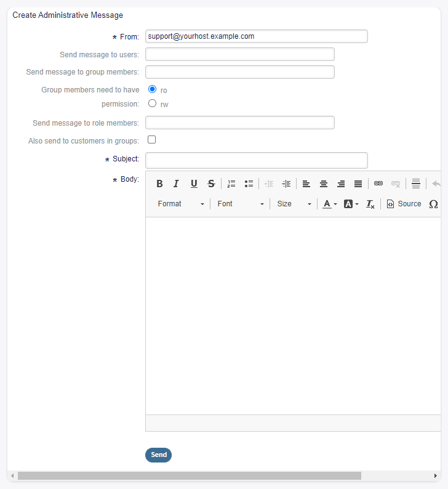This screenshot has width=448, height=489.
Task: Click the scroll left arrow
Action: (x=12, y=476)
